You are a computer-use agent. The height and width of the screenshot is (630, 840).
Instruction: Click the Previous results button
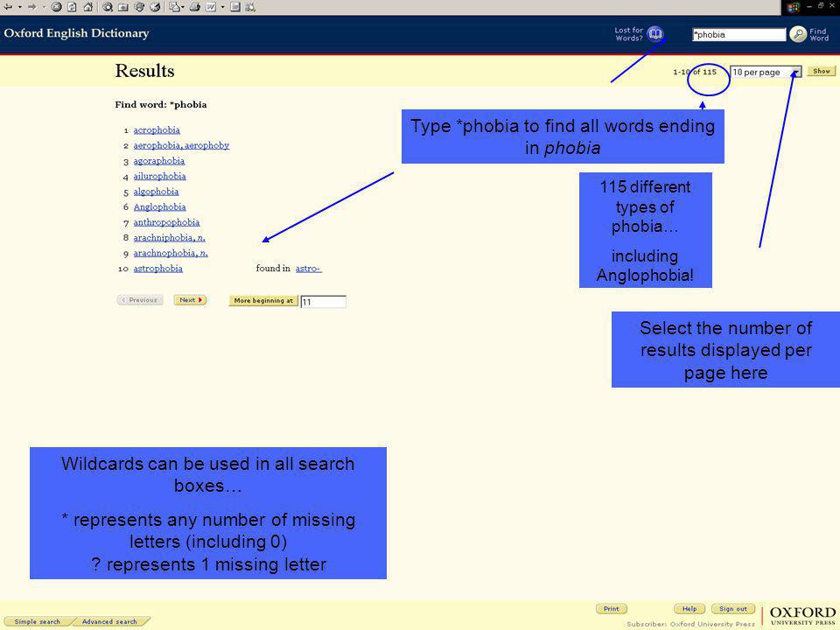click(x=140, y=300)
